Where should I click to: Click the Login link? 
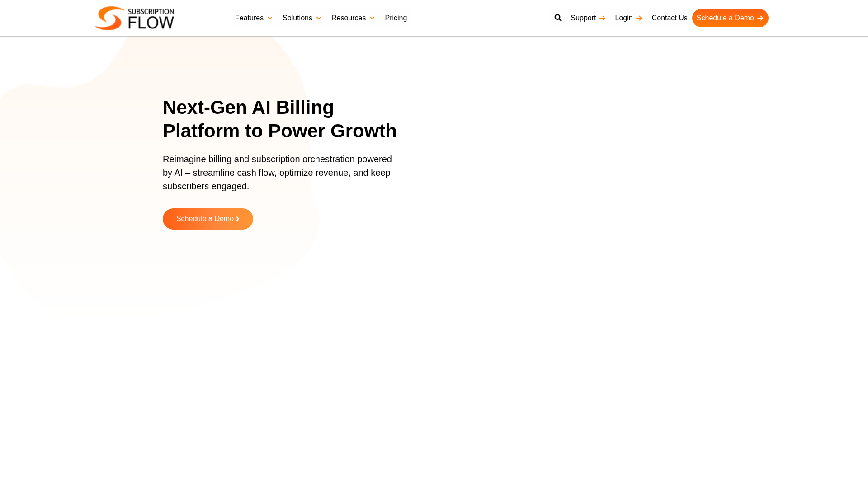coord(623,18)
